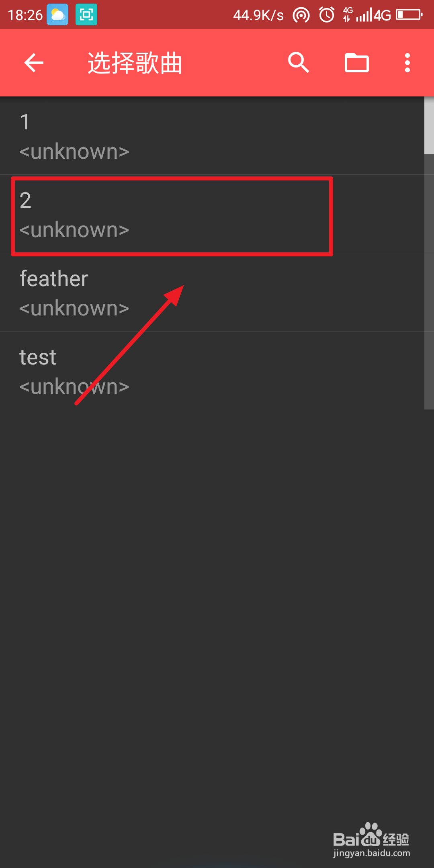
Task: Tap the alarm clock status icon
Action: click(327, 15)
